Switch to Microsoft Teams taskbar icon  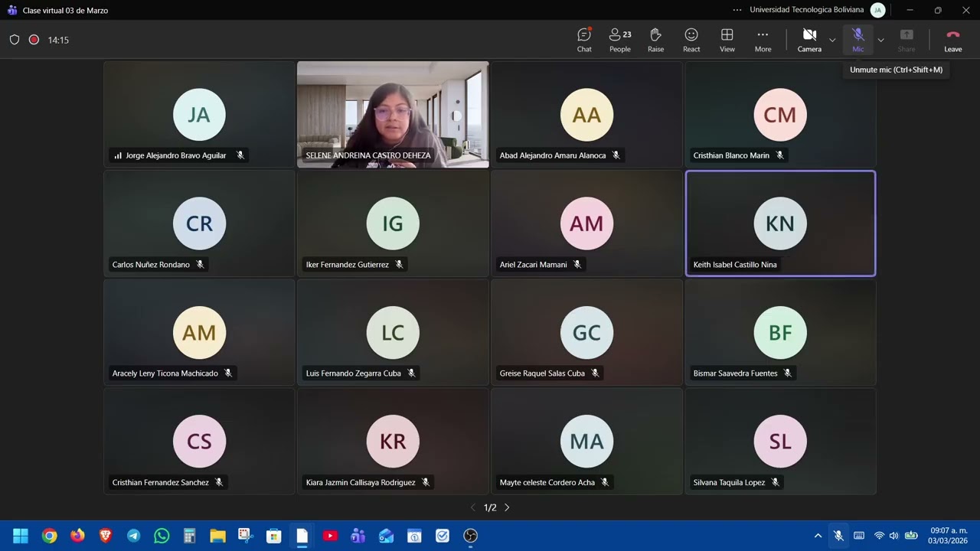pos(358,536)
